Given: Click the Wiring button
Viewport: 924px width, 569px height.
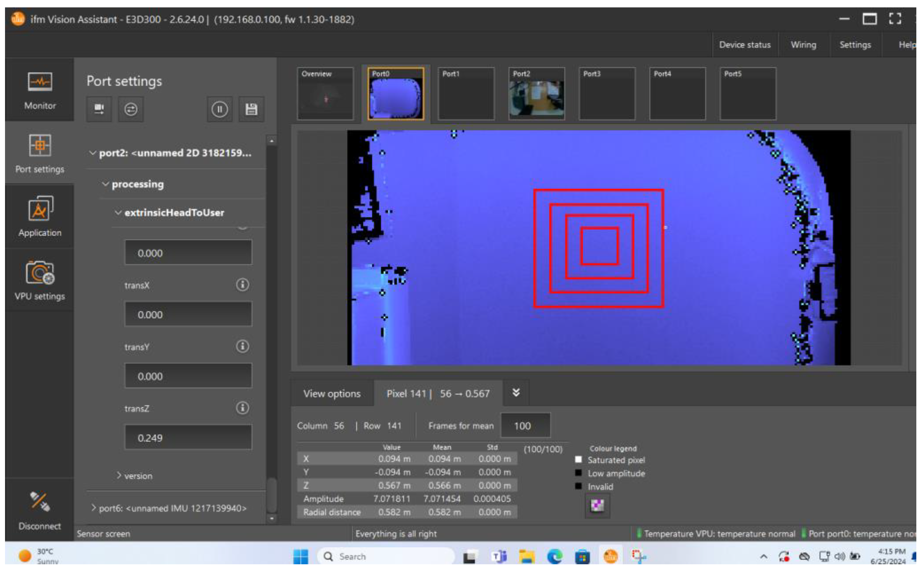Looking at the screenshot, I should tap(803, 45).
